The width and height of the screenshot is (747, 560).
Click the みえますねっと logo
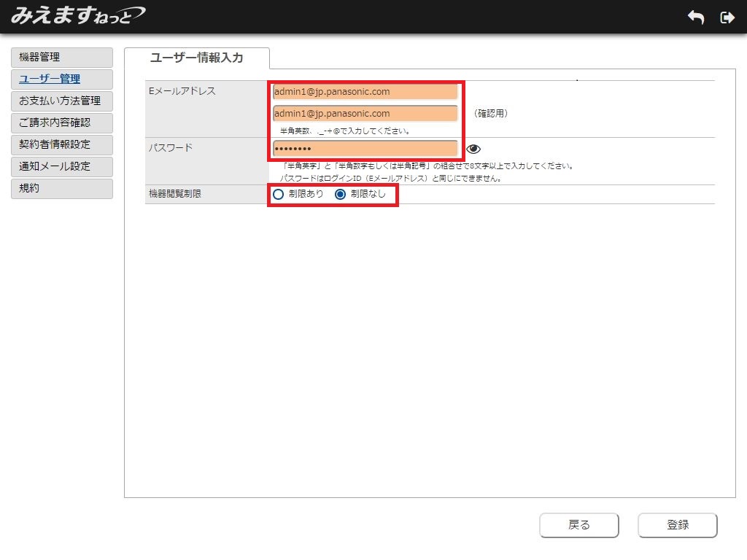pyautogui.click(x=77, y=15)
